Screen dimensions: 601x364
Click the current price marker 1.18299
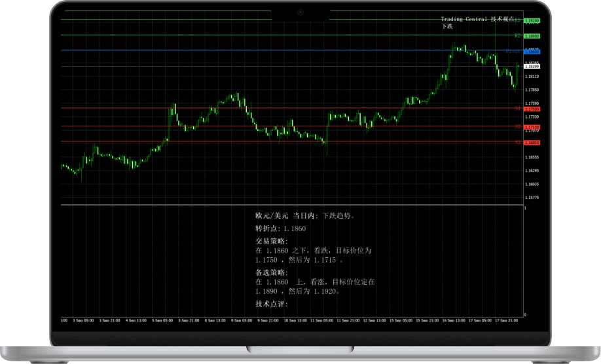click(x=532, y=66)
